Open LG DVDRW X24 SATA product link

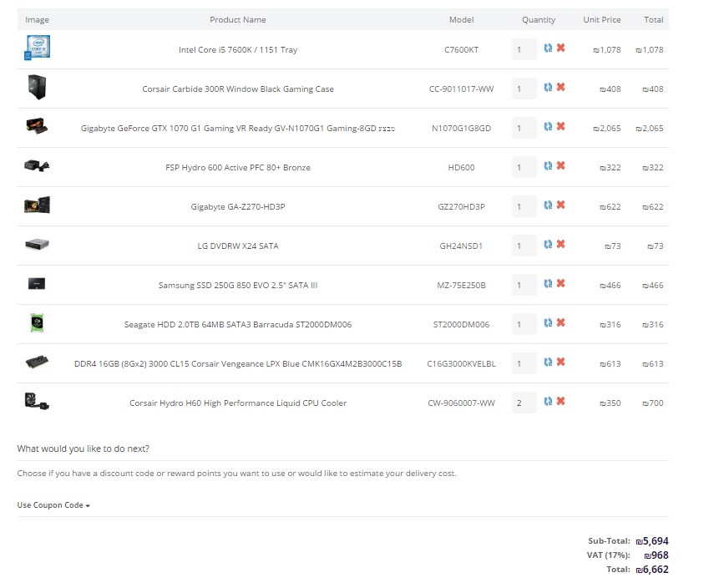pos(238,246)
